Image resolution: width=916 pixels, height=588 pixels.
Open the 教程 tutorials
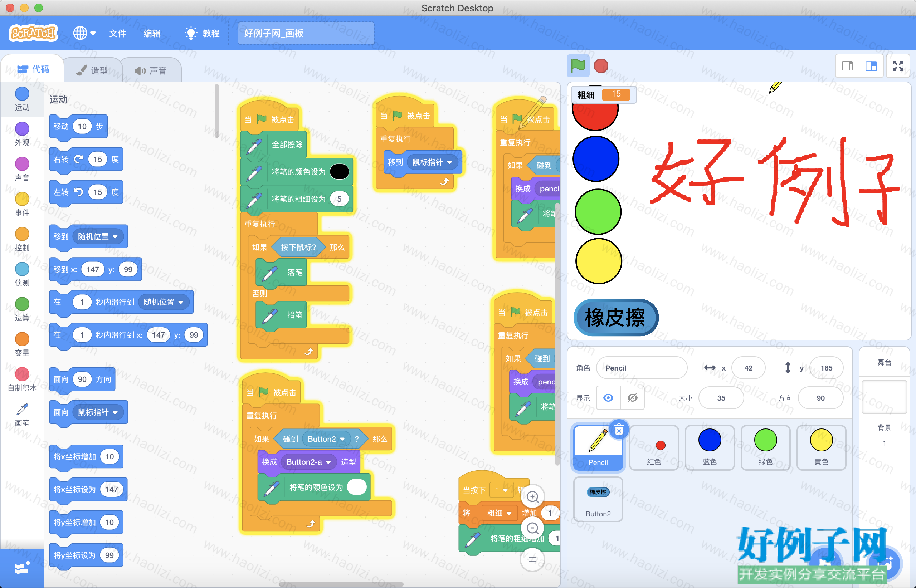[203, 33]
